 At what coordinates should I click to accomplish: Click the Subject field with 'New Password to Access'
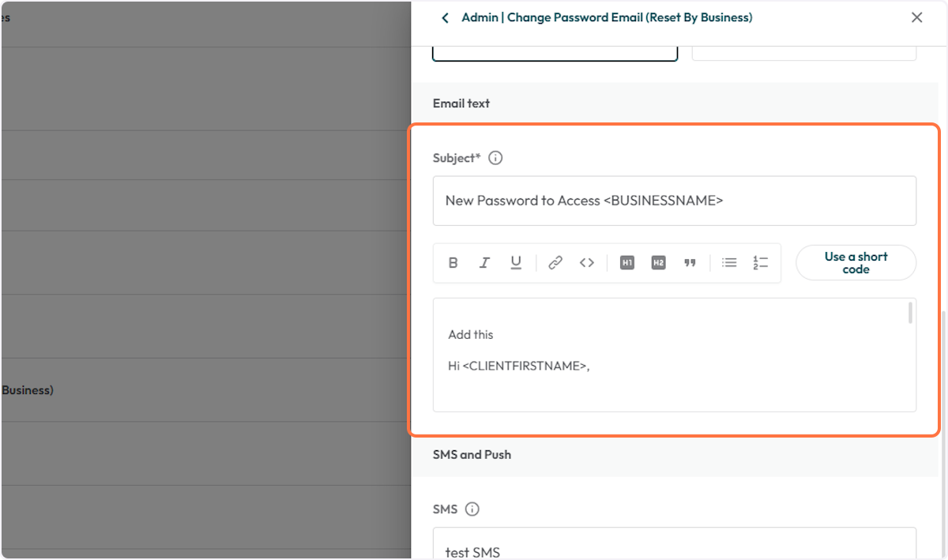coord(674,201)
